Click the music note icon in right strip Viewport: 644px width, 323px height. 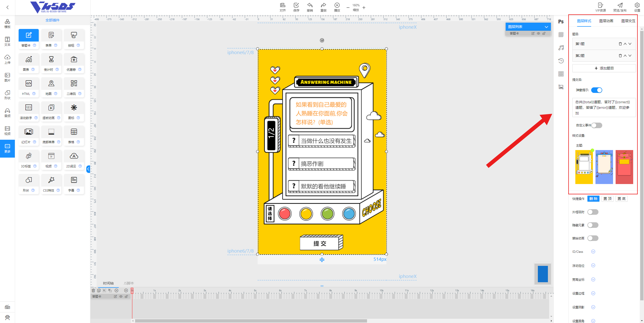561,48
